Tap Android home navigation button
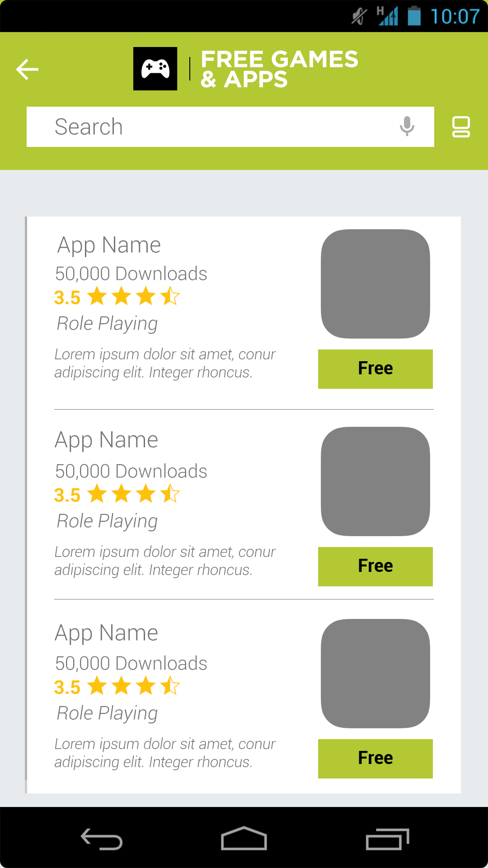The width and height of the screenshot is (488, 868). (244, 838)
